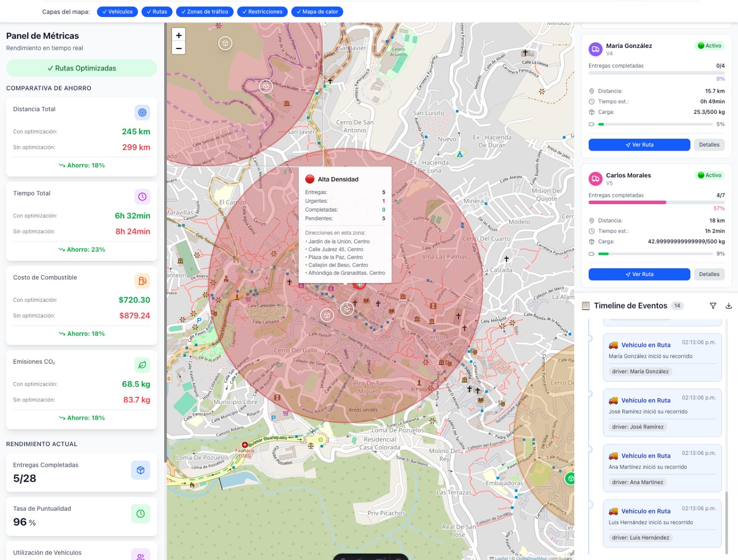Toggle the Restricciones map layer
The image size is (738, 560).
click(262, 12)
